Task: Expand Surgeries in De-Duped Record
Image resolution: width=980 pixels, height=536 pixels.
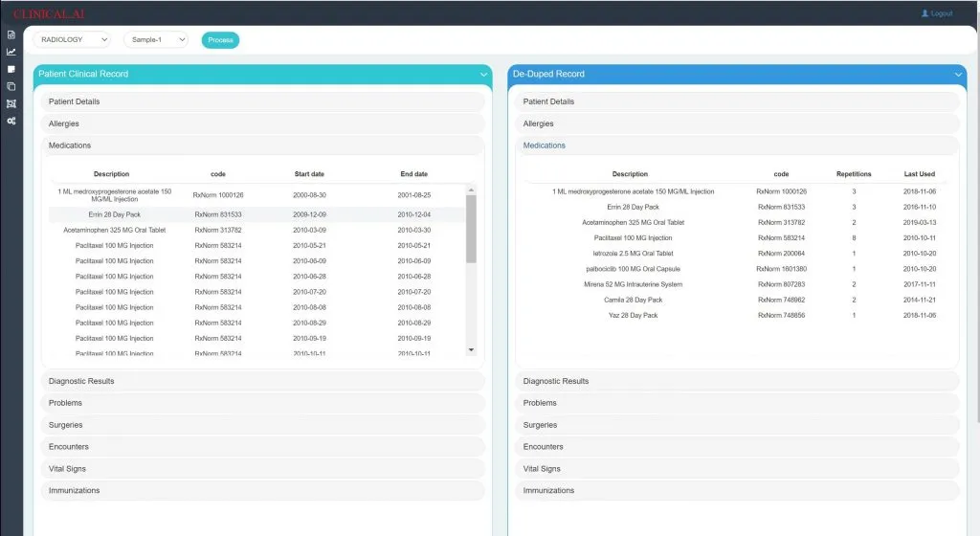Action: point(737,425)
